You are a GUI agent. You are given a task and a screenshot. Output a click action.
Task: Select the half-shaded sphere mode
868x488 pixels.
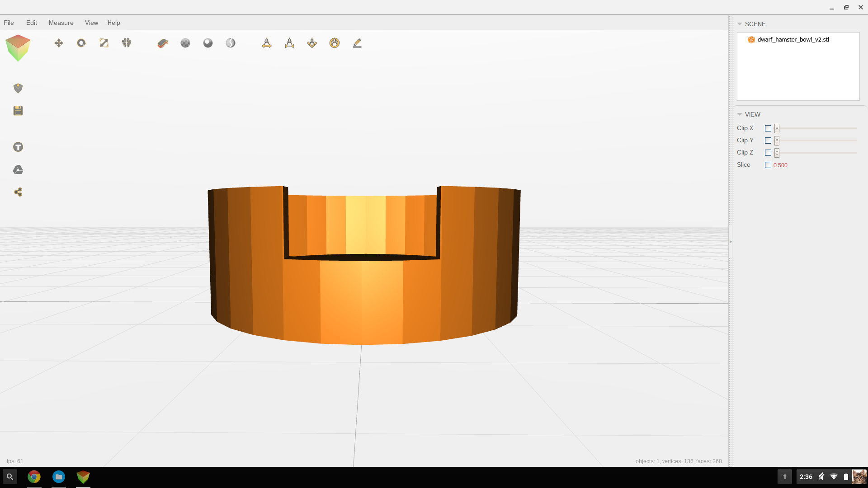point(231,43)
